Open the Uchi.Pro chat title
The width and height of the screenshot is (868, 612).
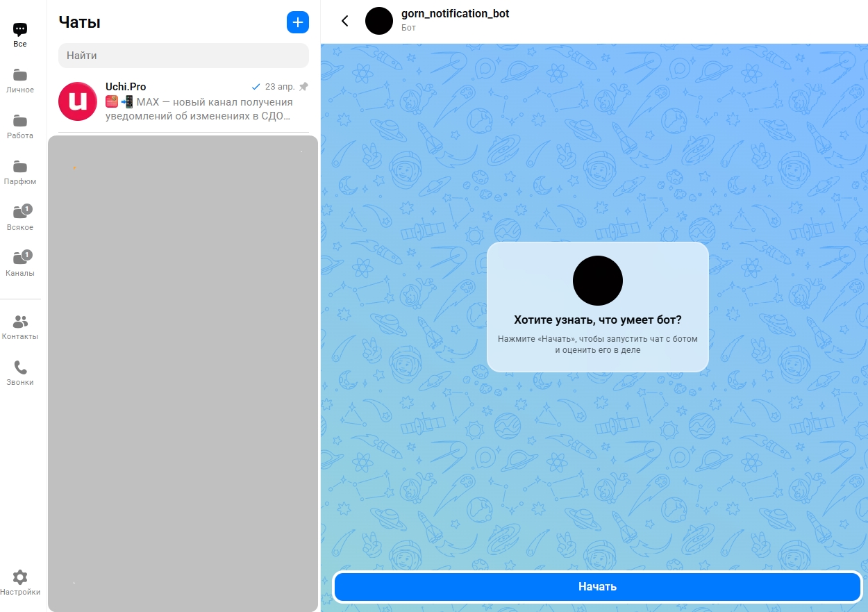pos(126,87)
